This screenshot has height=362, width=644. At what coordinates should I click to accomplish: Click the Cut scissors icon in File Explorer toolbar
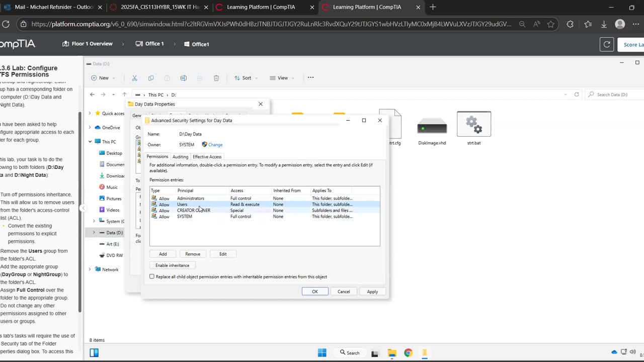coord(134,78)
